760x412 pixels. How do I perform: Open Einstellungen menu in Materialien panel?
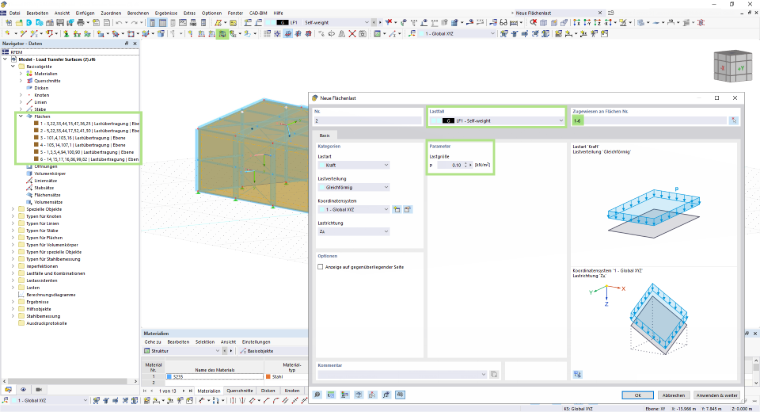[256, 342]
